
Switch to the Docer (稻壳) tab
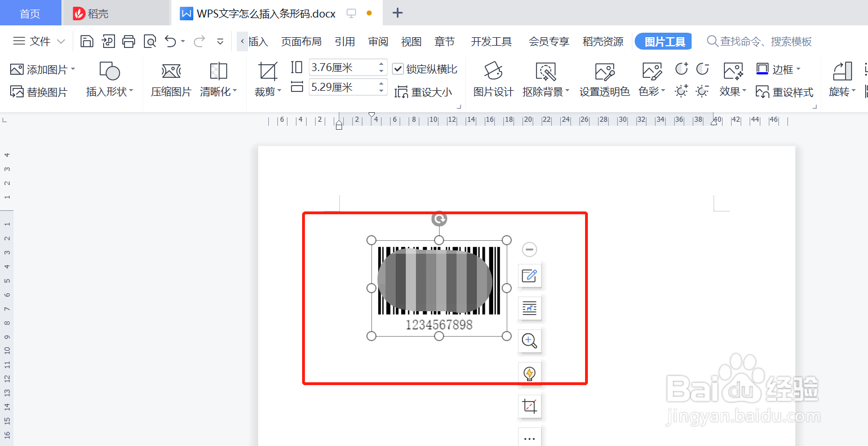pyautogui.click(x=116, y=13)
